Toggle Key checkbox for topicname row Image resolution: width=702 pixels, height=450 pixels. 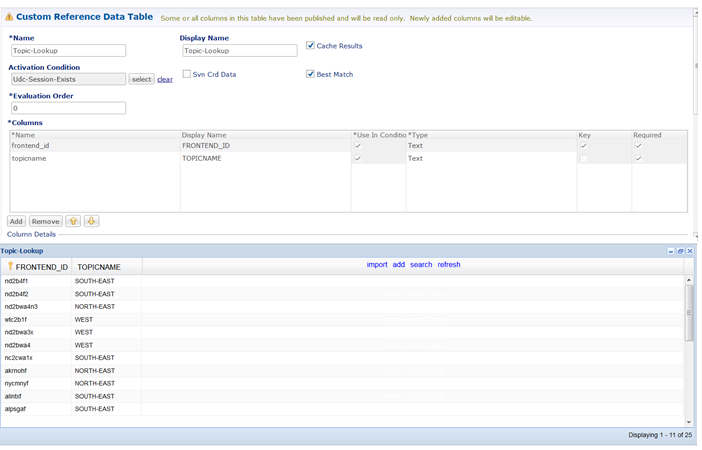click(x=583, y=158)
